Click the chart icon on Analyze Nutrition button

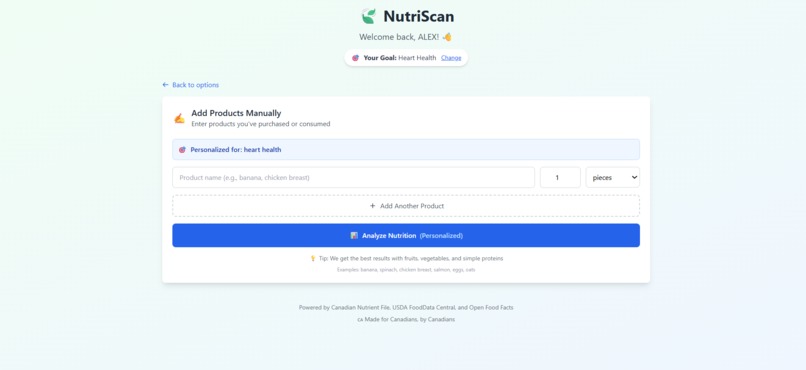point(354,235)
